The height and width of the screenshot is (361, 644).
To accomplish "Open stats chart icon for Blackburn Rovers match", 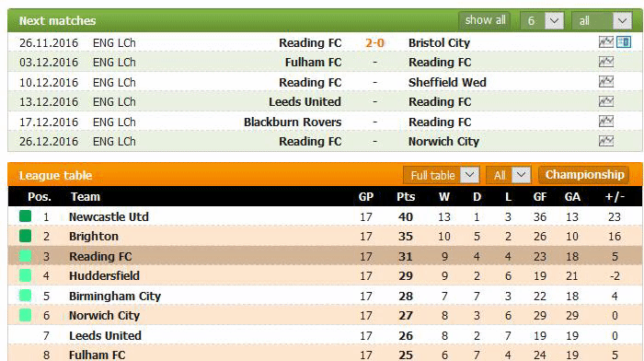I will (x=605, y=121).
